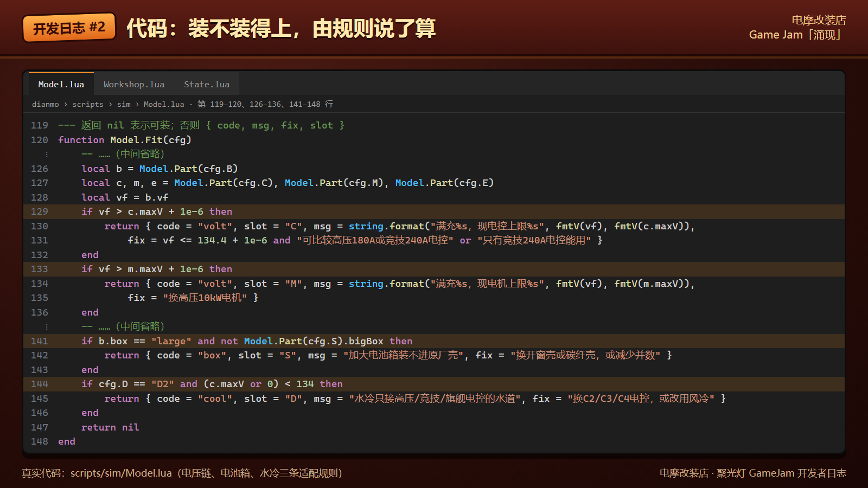Click the slide title 代码：装不装得上，由规则说了算
The height and width of the screenshot is (488, 868).
click(x=281, y=28)
